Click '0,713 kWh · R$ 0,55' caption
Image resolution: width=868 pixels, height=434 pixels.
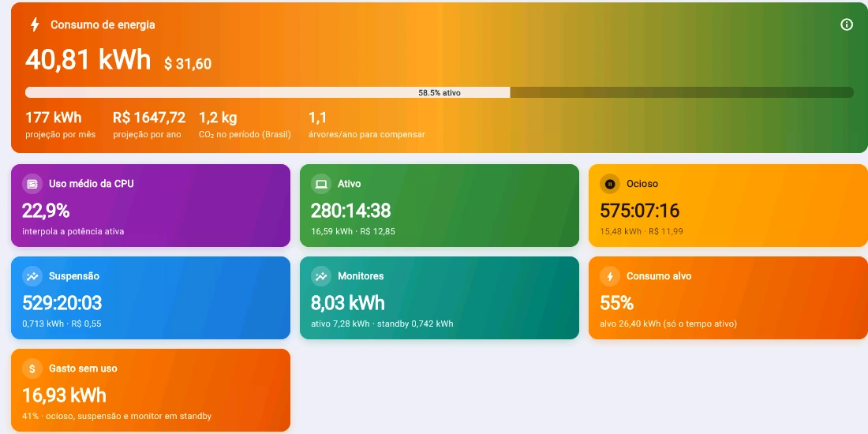[62, 324]
